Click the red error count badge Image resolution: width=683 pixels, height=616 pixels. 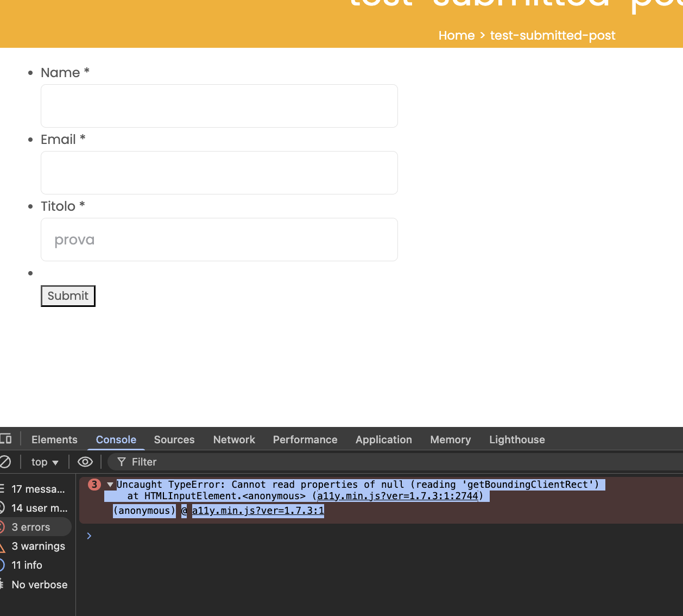tap(94, 485)
